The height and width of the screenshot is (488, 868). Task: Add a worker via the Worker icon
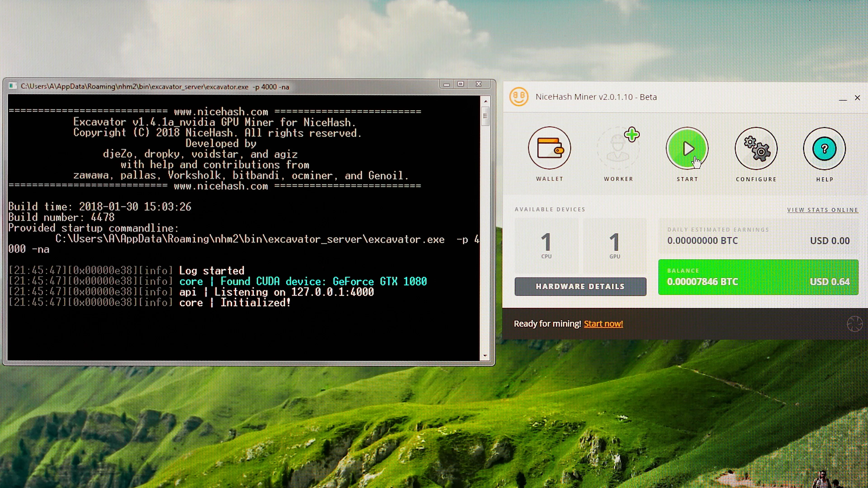tap(618, 148)
